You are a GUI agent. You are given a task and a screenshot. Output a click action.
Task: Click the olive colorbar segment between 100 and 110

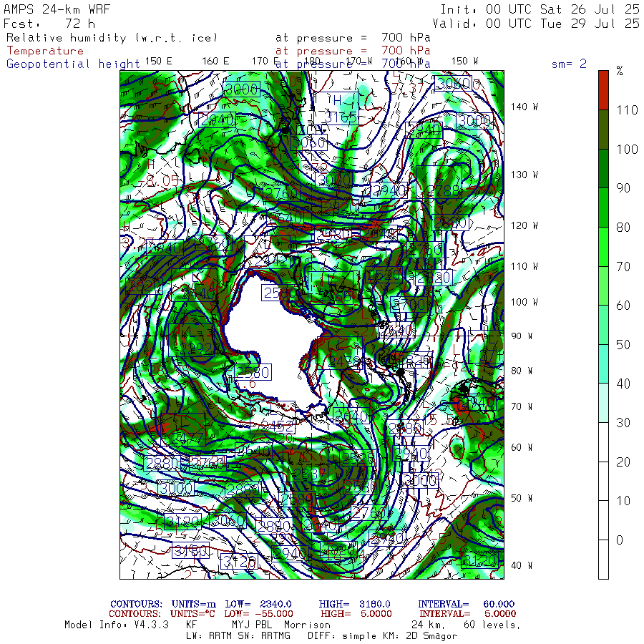[603, 130]
